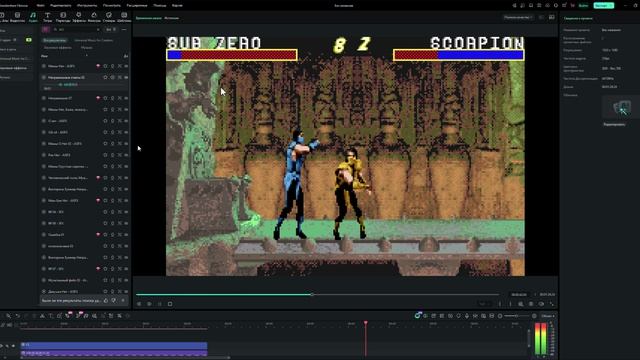Screen dimensions: 640x360
Task: Click thumbs-down in the search feedback bar
Action: pos(114,300)
